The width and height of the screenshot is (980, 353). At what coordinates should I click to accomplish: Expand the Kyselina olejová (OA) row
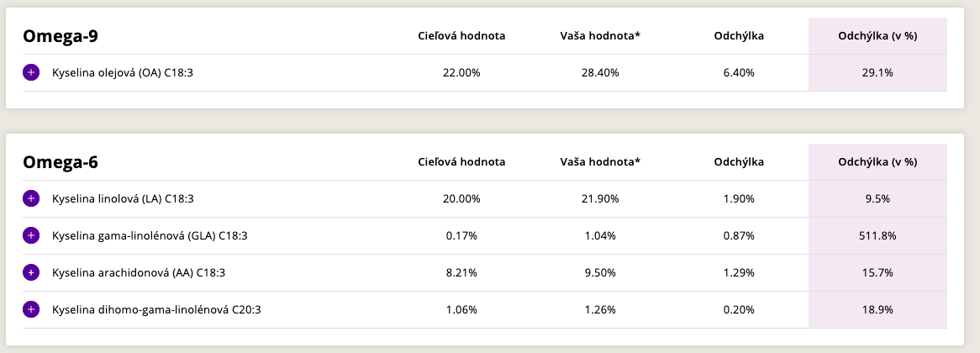click(31, 73)
